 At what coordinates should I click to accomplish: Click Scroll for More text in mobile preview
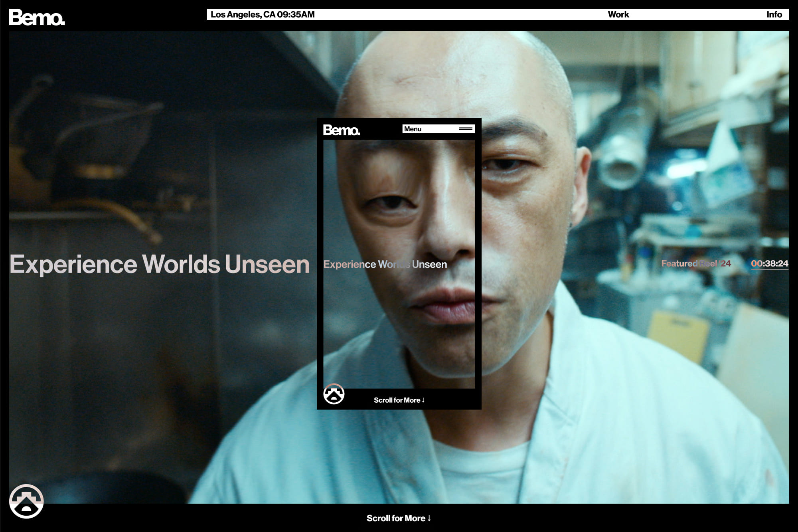[397, 400]
